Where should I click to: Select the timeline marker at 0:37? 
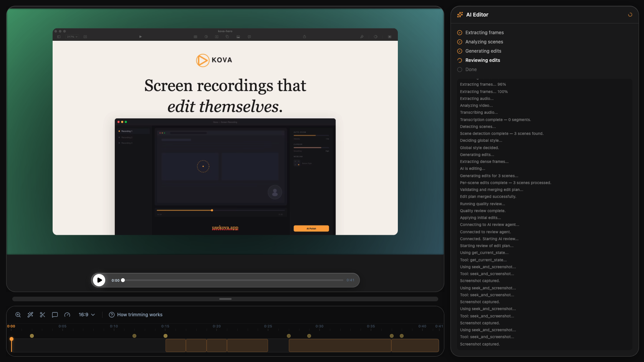click(392, 336)
